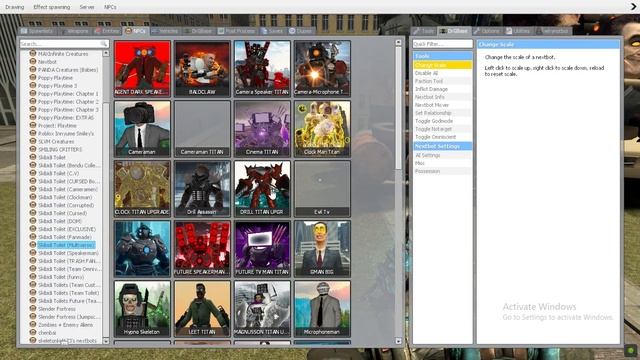The height and width of the screenshot is (360, 640).
Task: Spawn the BALDCLAW NPC
Action: (202, 68)
